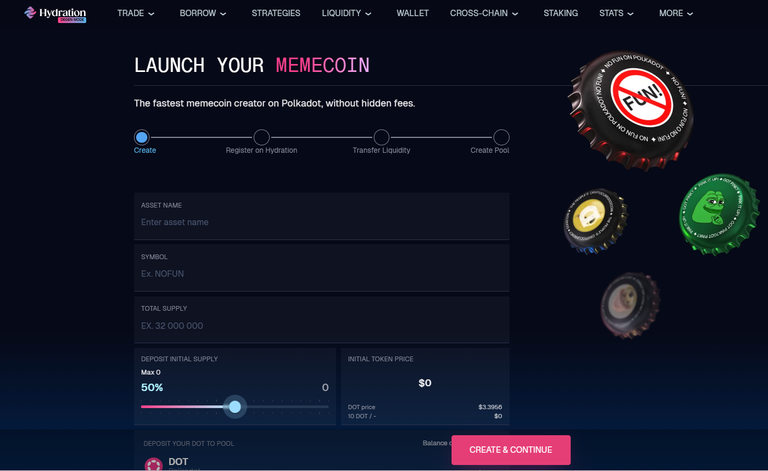Click the yellow Doge bottle cap
The width and height of the screenshot is (768, 471).
(595, 221)
